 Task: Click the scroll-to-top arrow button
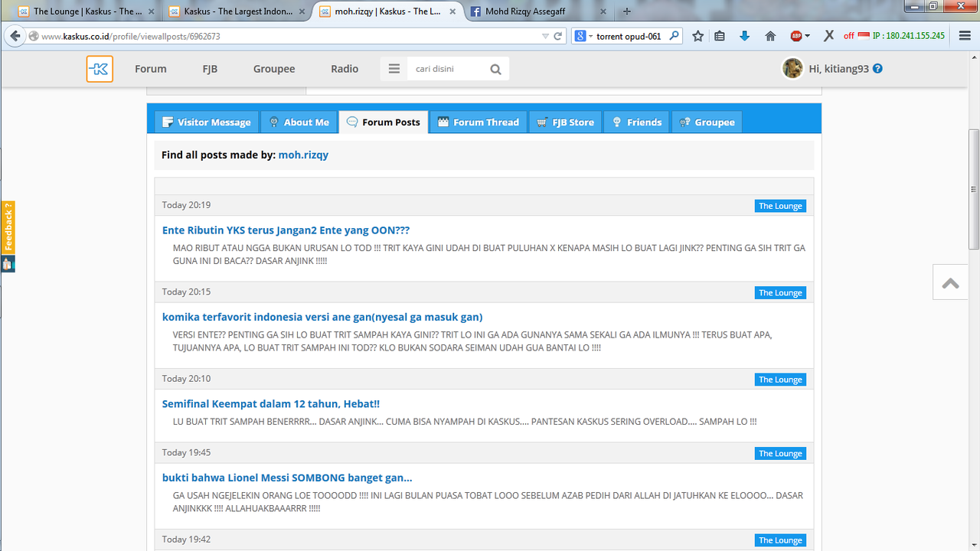[x=950, y=282]
